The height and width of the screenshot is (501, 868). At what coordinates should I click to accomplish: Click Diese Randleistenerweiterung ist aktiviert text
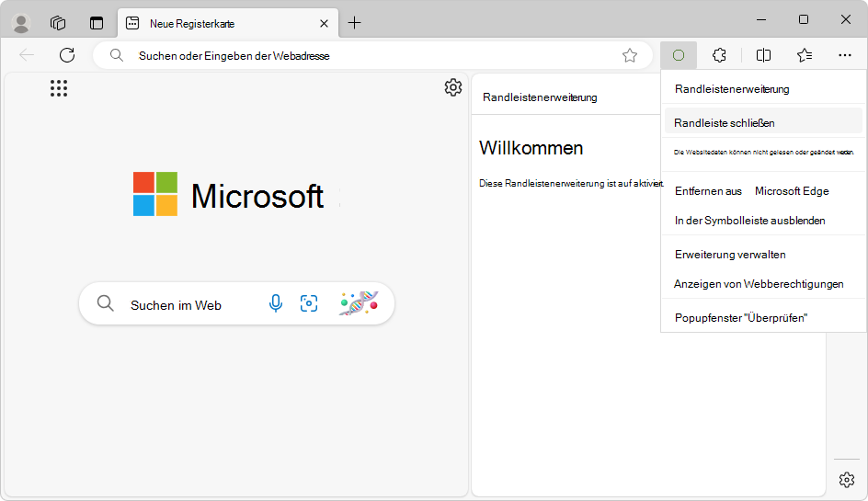[x=571, y=183]
